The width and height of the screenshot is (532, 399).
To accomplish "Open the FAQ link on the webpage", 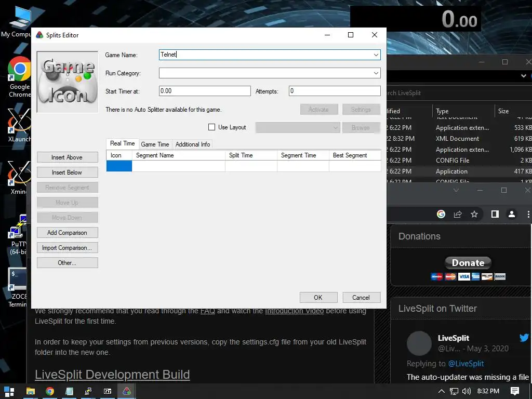I will (x=208, y=311).
